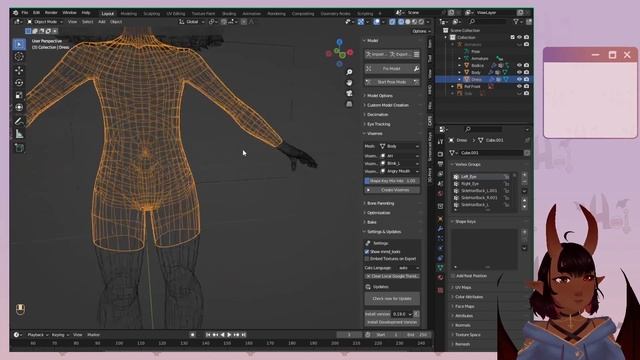Expand the Eye Tracking panel
640x360 pixels.
(378, 124)
